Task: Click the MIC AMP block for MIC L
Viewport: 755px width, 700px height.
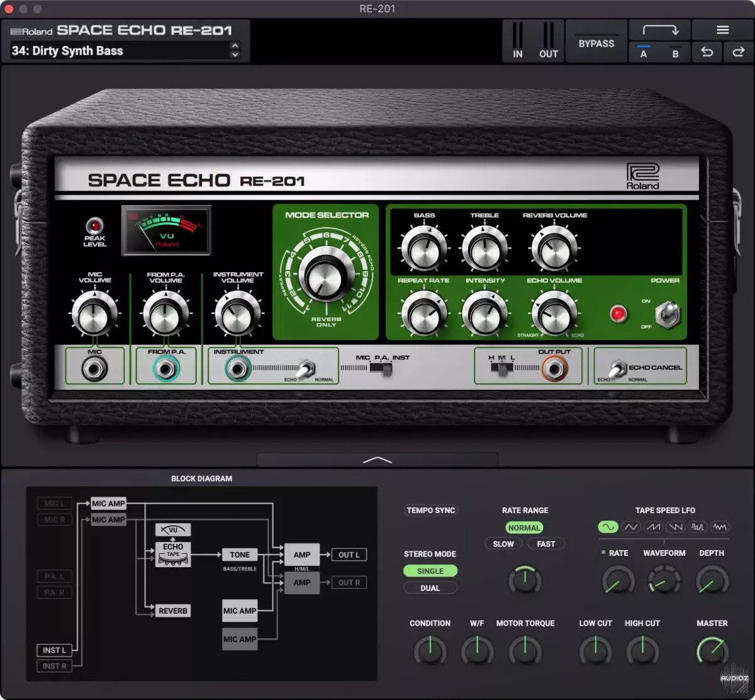Action: [108, 503]
